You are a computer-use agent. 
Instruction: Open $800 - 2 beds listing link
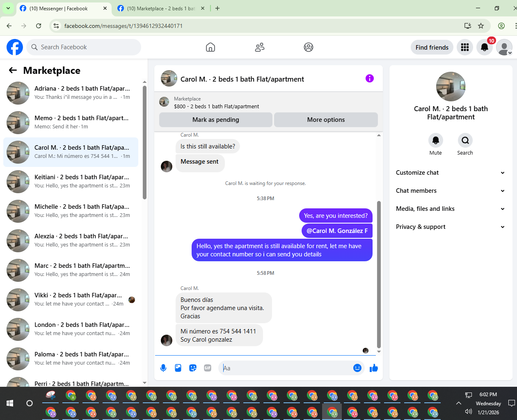pos(217,106)
